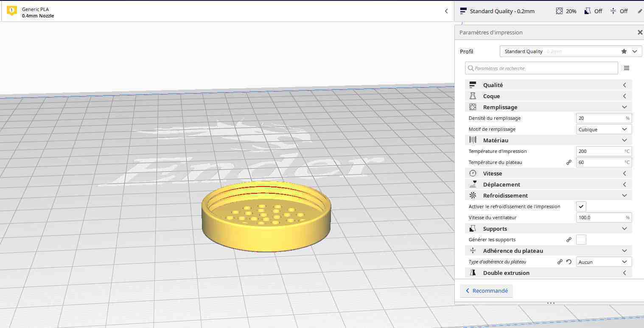Screen dimensions: 644x328
Task: Enable Générer les supports
Action: pos(581,239)
